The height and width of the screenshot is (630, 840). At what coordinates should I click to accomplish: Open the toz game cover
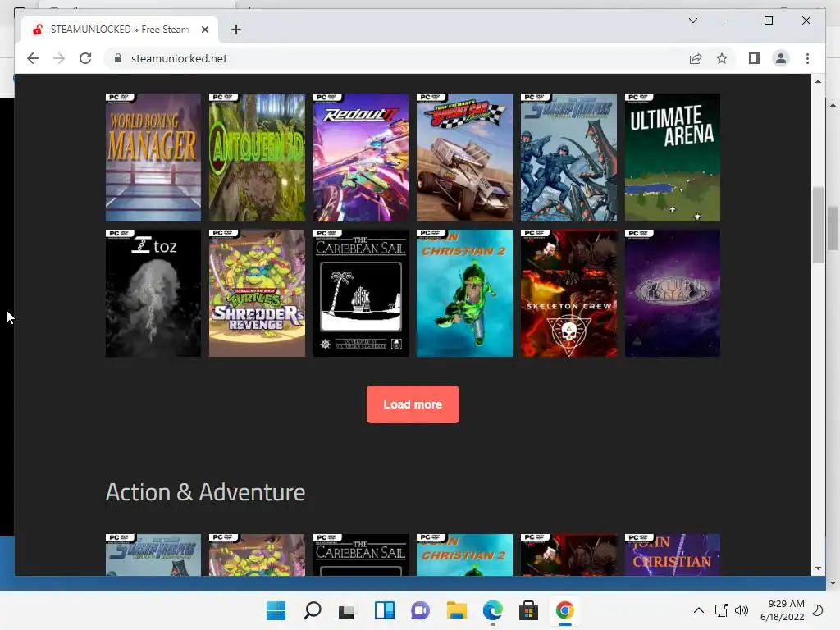153,293
